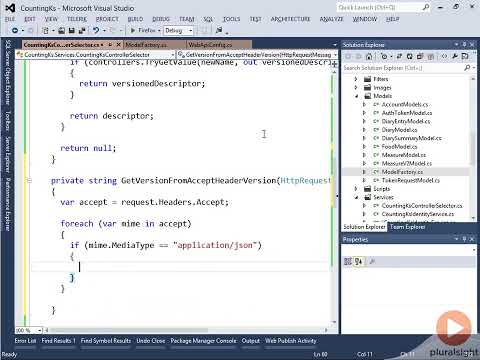Image resolution: width=480 pixels, height=360 pixels.
Task: Close the CountingKsControllerSelector.cs tab
Action: click(x=118, y=44)
